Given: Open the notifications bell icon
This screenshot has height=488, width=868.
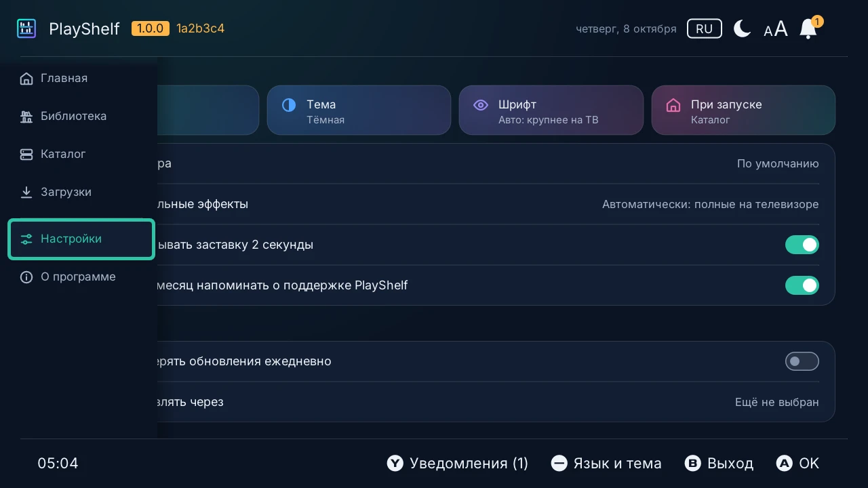Looking at the screenshot, I should coord(808,29).
